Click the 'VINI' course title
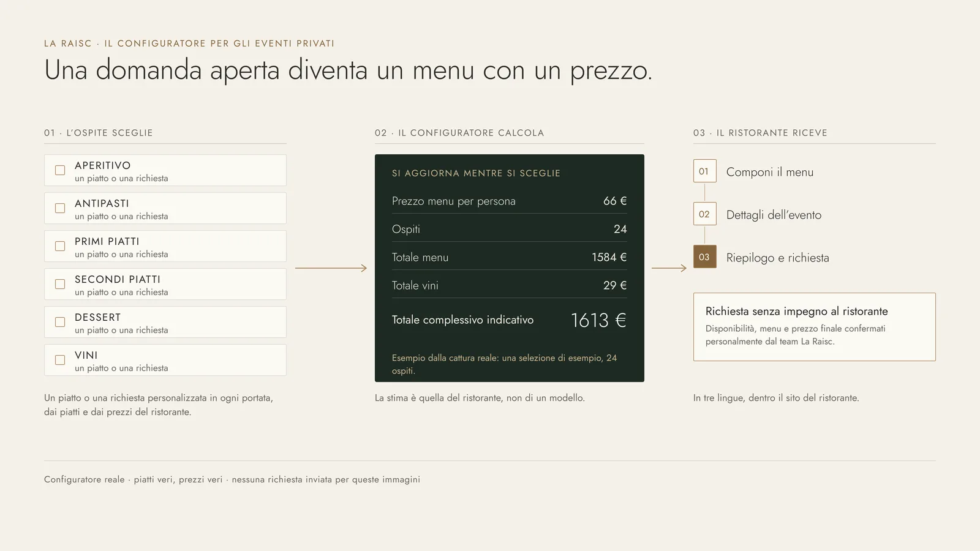 tap(86, 355)
